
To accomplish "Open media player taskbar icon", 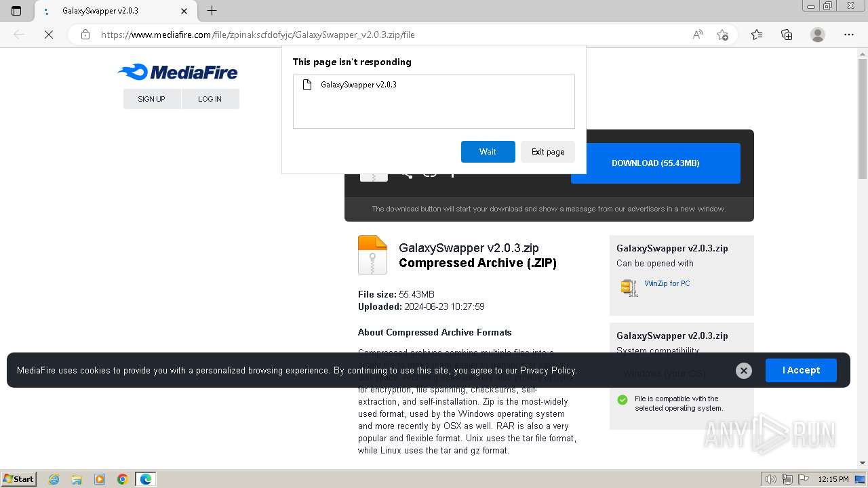I will [x=100, y=479].
